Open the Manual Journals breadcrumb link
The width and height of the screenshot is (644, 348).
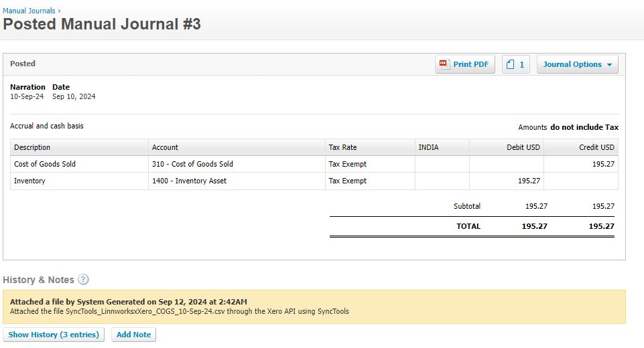coord(29,11)
